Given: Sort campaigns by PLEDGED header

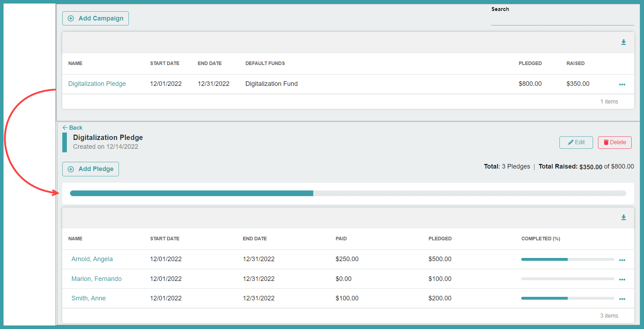Looking at the screenshot, I should pyautogui.click(x=530, y=63).
